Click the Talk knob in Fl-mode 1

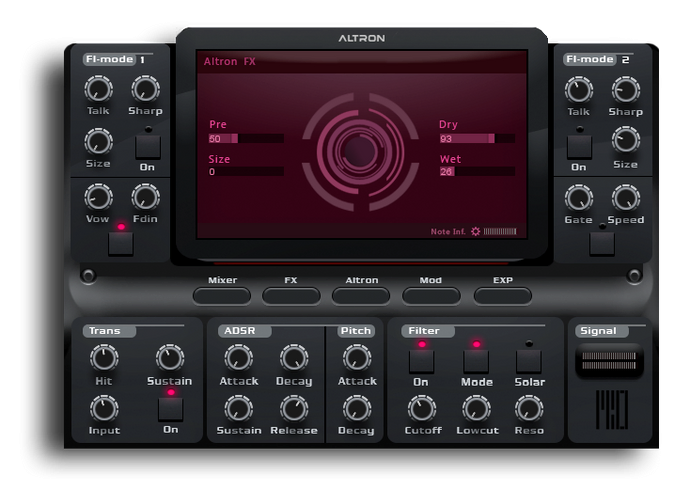click(99, 89)
